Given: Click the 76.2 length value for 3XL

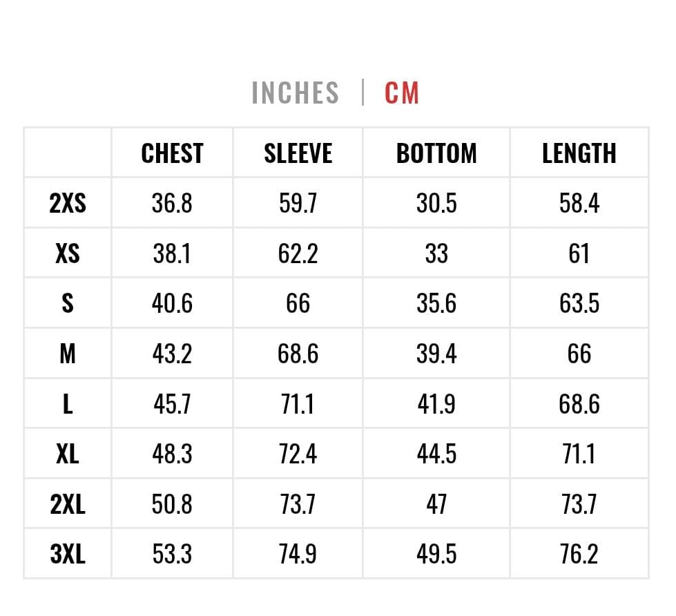Looking at the screenshot, I should (x=579, y=554).
